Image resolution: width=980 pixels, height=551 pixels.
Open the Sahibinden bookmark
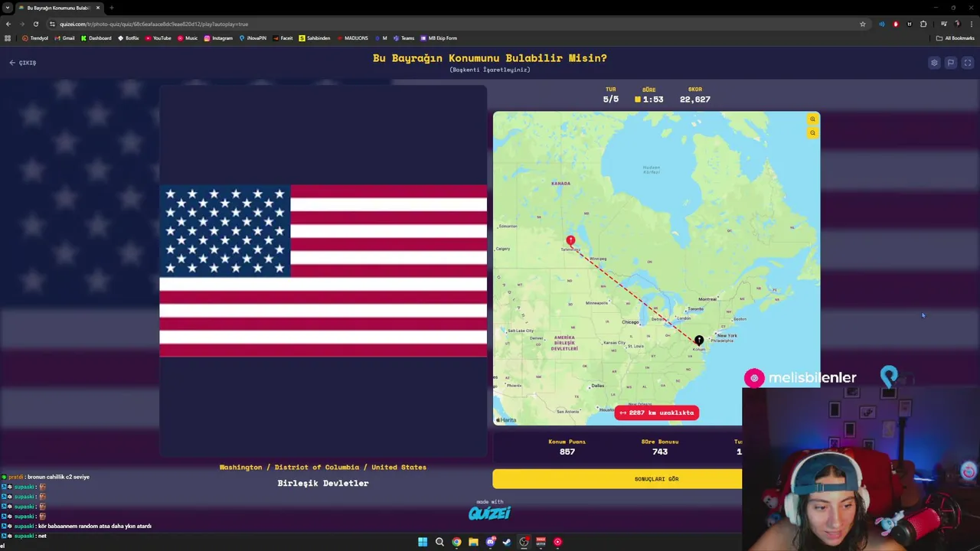[315, 38]
